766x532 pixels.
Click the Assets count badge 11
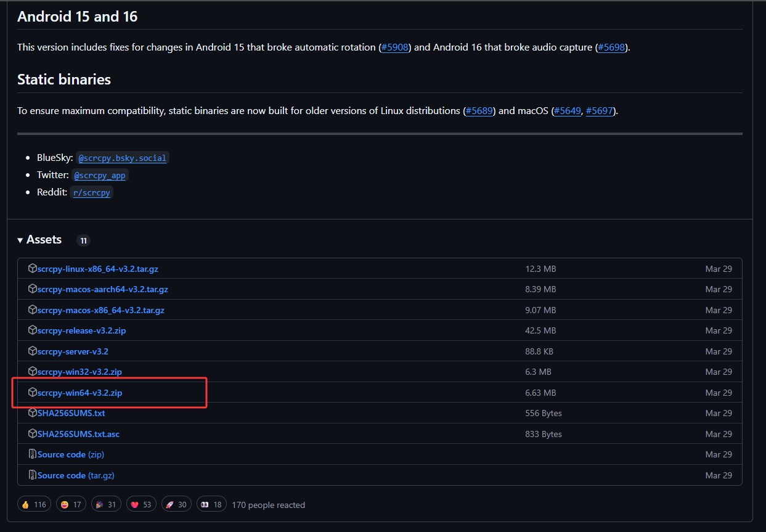(x=83, y=240)
